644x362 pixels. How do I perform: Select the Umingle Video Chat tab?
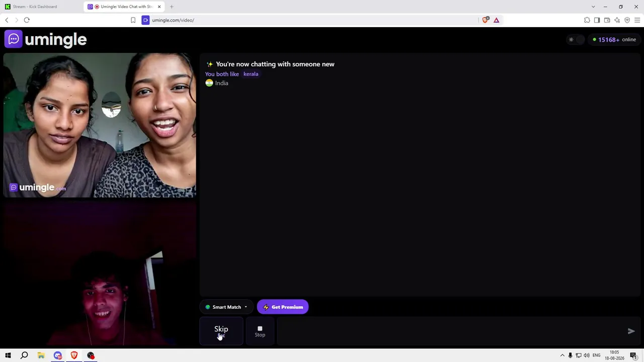point(123,7)
